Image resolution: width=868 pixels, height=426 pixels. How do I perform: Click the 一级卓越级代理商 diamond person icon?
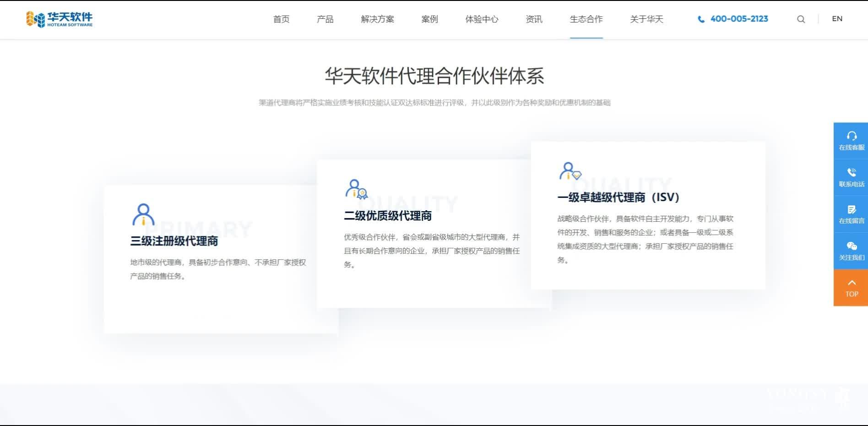coord(570,171)
